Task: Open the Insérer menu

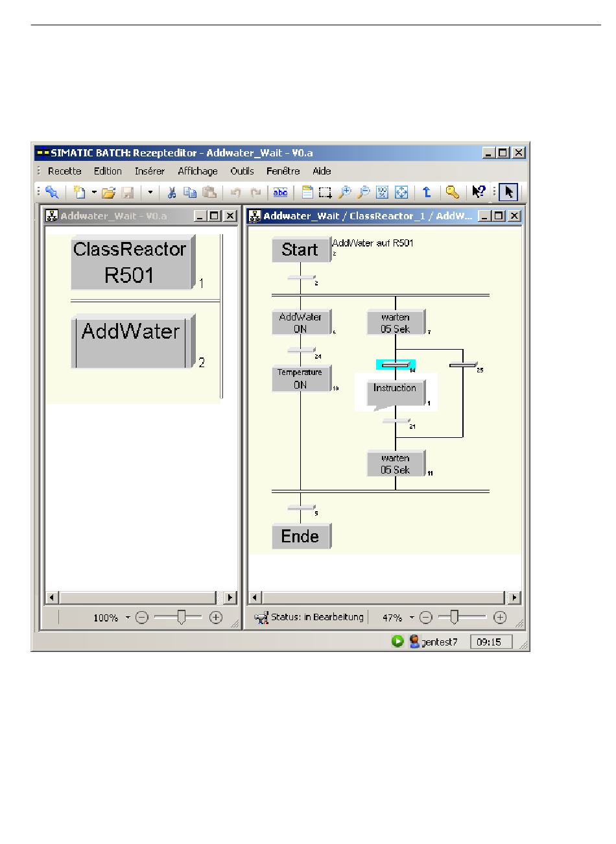Action: (x=150, y=171)
